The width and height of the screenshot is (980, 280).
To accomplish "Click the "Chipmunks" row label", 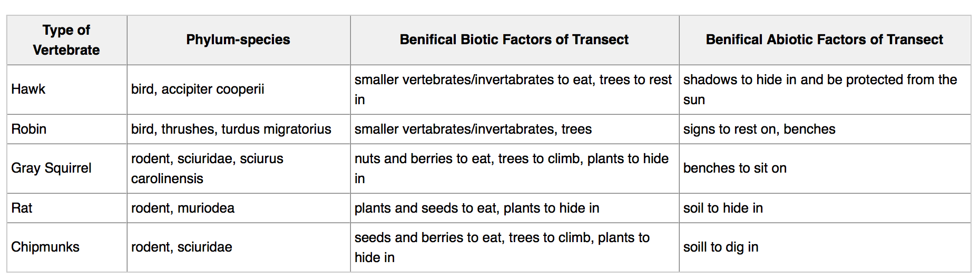I will pos(45,247).
